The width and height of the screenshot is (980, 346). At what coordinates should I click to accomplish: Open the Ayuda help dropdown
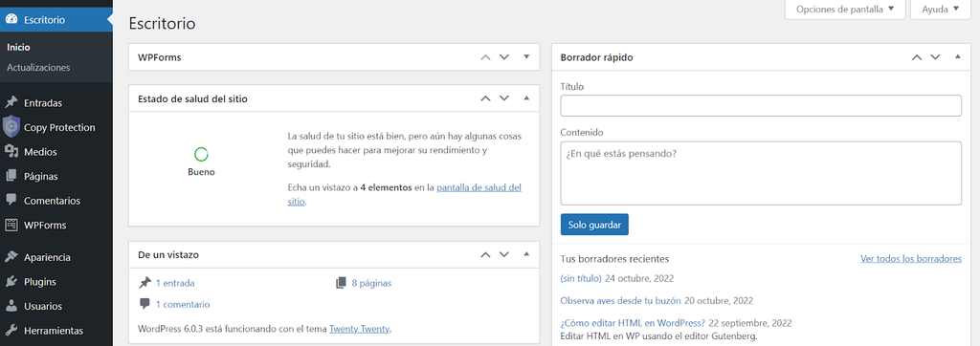(941, 10)
